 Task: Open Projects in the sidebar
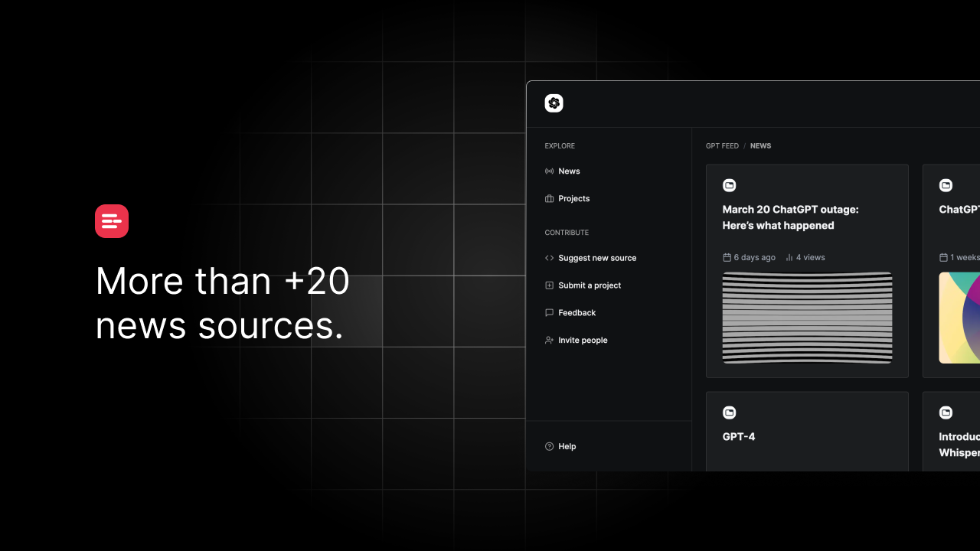click(573, 199)
